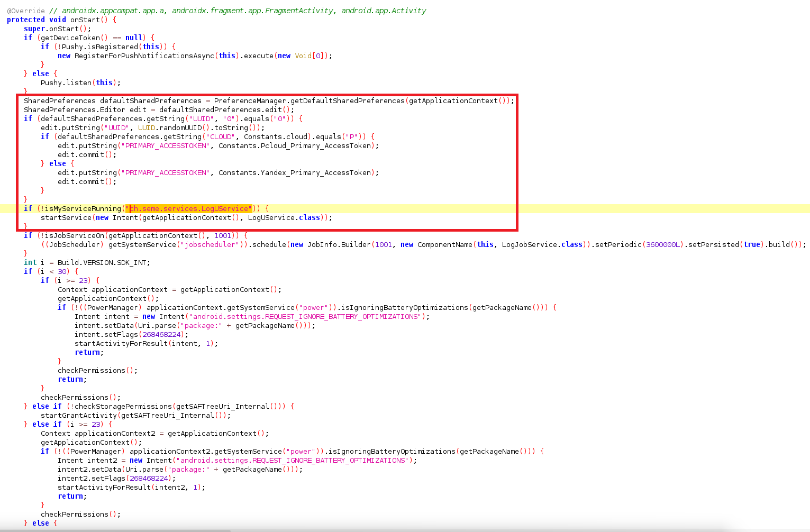Click the highlighted "ch.seme.services.LogUService" string
The width and height of the screenshot is (810, 532).
(190, 209)
